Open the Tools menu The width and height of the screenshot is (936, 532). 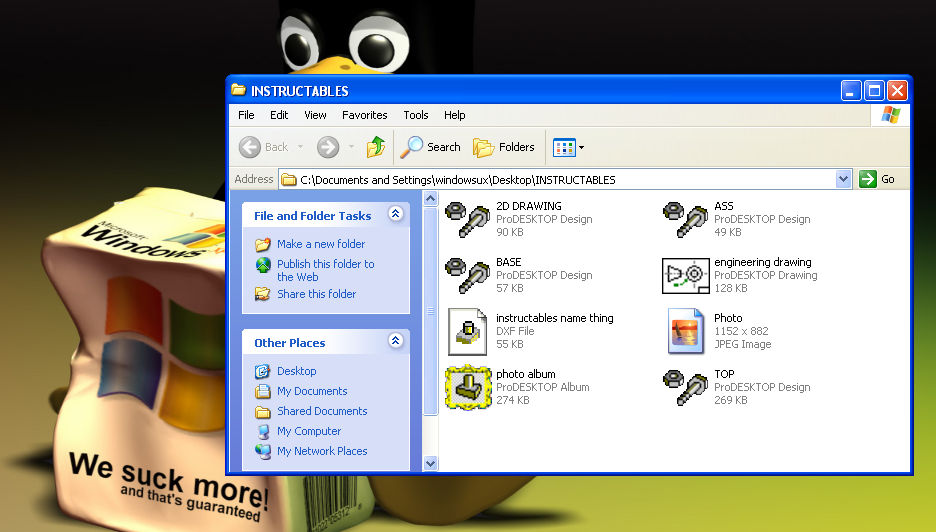pos(415,115)
